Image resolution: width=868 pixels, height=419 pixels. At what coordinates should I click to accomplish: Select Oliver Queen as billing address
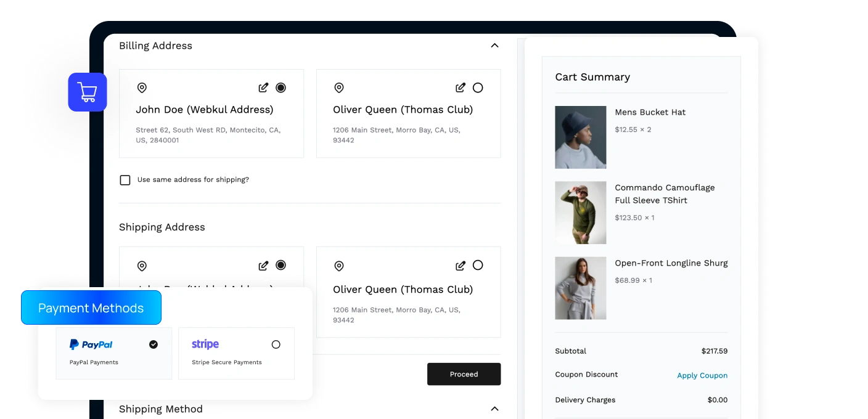click(478, 87)
